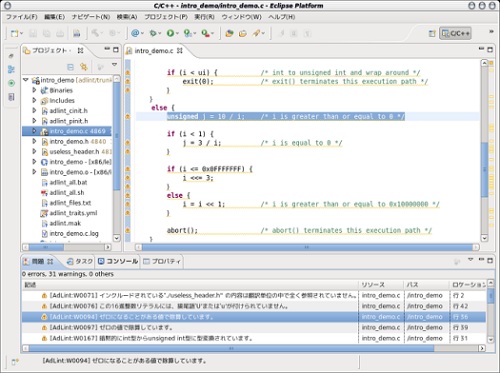Screen dimensions: 500x373
Task: Collapse the intro_demo project node
Action: (x=26, y=80)
